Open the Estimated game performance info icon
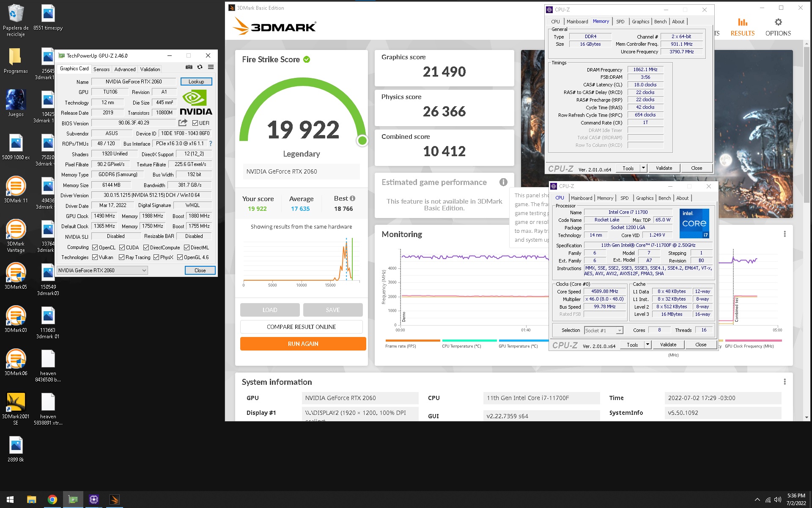812x508 pixels. 503,182
